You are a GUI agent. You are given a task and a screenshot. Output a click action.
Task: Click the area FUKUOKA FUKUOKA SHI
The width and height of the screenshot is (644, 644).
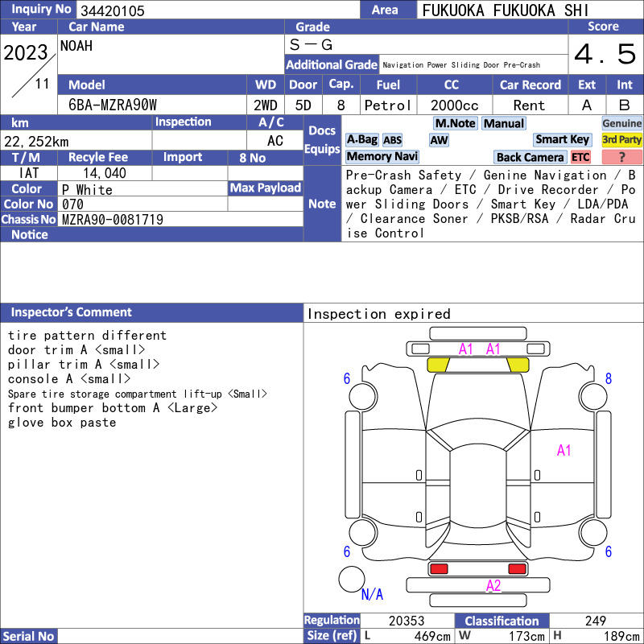coord(506,10)
